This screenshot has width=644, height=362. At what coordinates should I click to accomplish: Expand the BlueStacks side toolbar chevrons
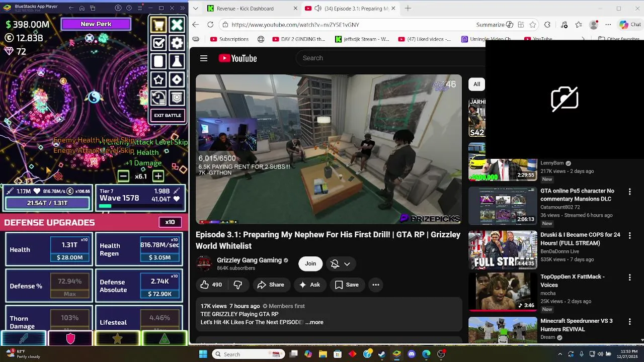[182, 8]
